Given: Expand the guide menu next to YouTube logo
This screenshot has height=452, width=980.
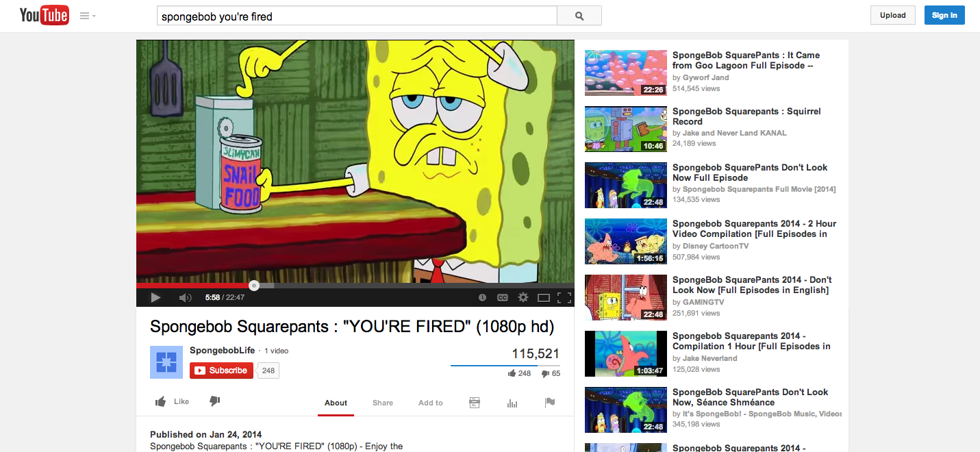Looking at the screenshot, I should 88,16.
